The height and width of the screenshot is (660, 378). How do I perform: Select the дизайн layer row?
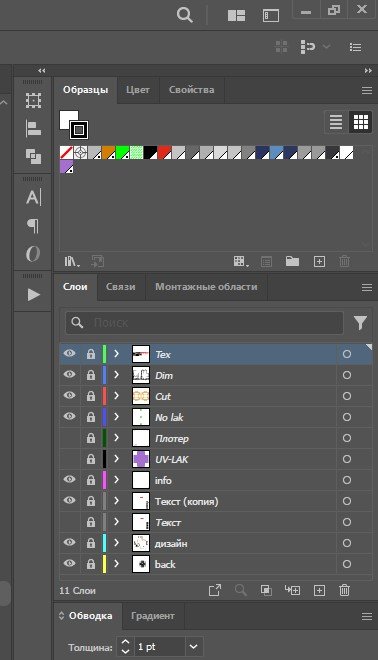pyautogui.click(x=216, y=543)
